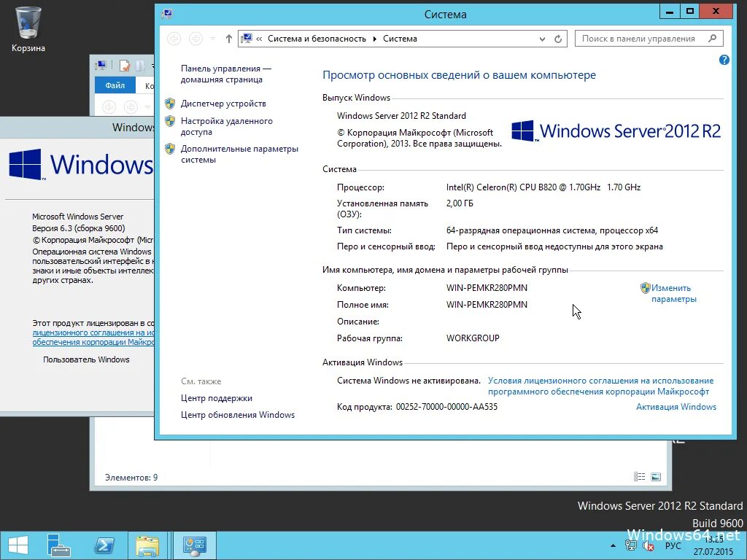The width and height of the screenshot is (747, 560).
Task: Click the taskbar clock and date
Action: [713, 545]
